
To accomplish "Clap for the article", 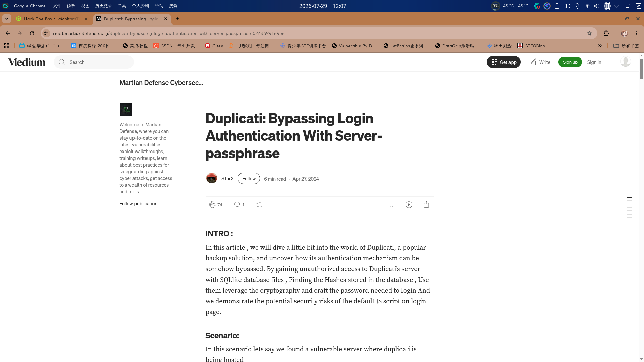I will pos(212,205).
